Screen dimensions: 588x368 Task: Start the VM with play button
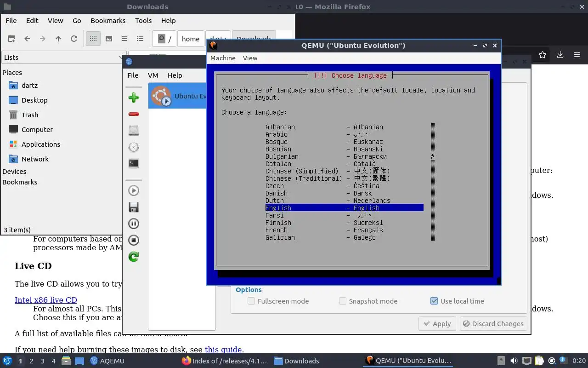pyautogui.click(x=134, y=190)
